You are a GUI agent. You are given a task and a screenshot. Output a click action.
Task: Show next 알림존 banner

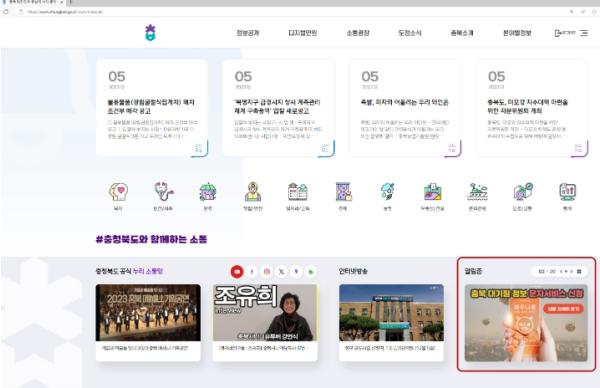tap(571, 271)
